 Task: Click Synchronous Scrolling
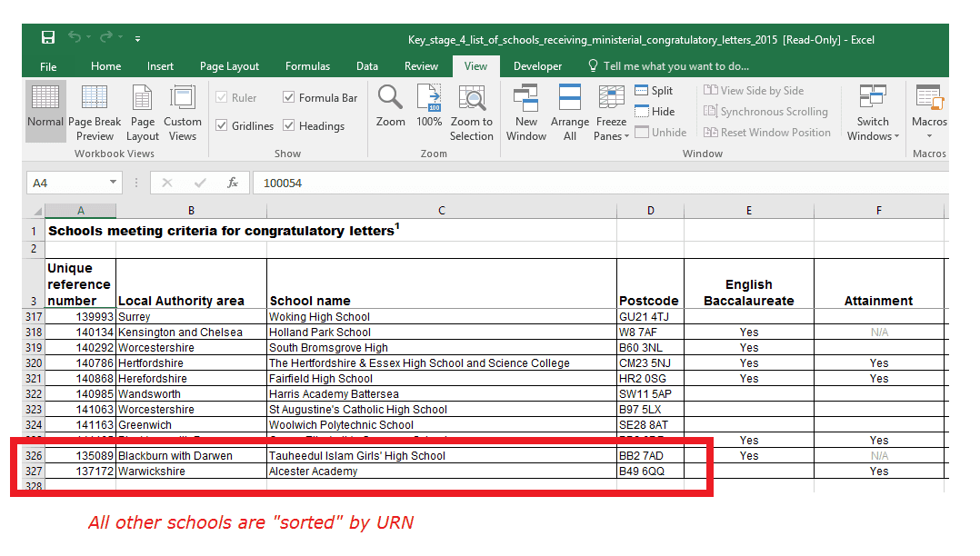tap(765, 111)
